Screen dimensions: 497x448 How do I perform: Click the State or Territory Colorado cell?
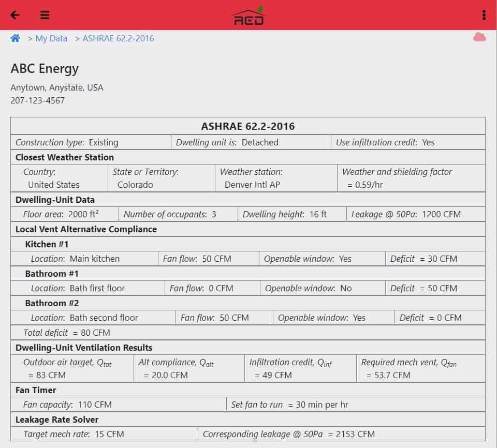162,178
